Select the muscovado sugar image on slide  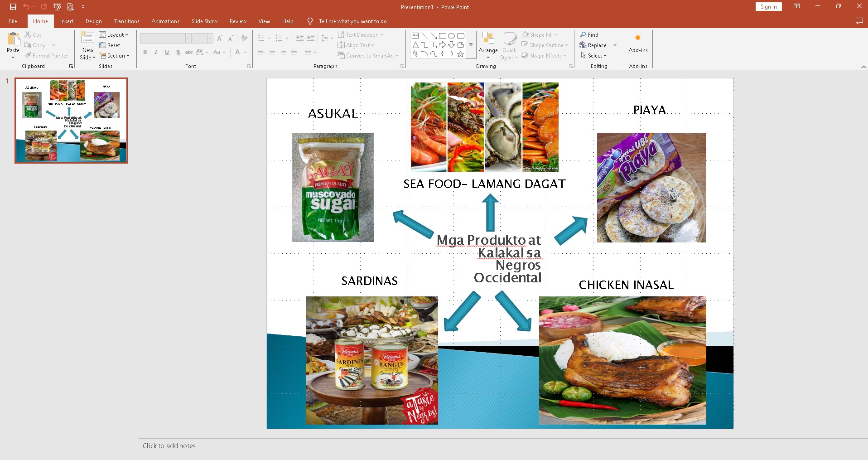[333, 187]
